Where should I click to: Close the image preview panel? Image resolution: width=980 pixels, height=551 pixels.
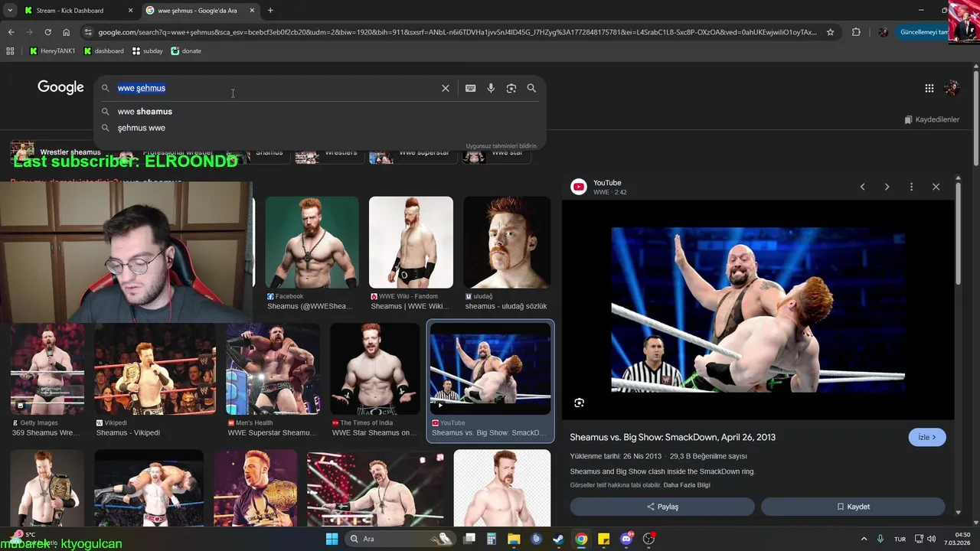click(x=936, y=187)
